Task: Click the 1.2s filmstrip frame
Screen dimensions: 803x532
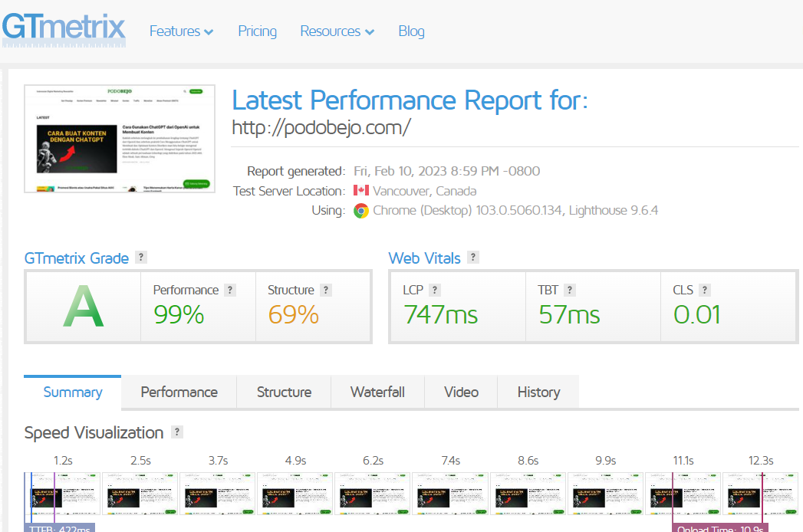Action: pyautogui.click(x=62, y=494)
